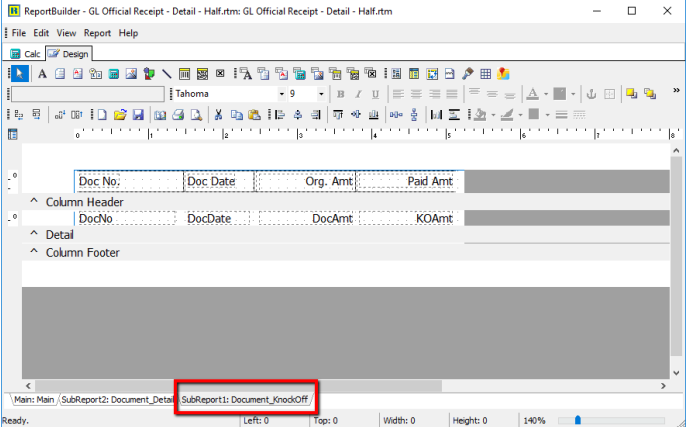The width and height of the screenshot is (686, 427).
Task: Collapse the Column Header band
Action: [x=33, y=202]
